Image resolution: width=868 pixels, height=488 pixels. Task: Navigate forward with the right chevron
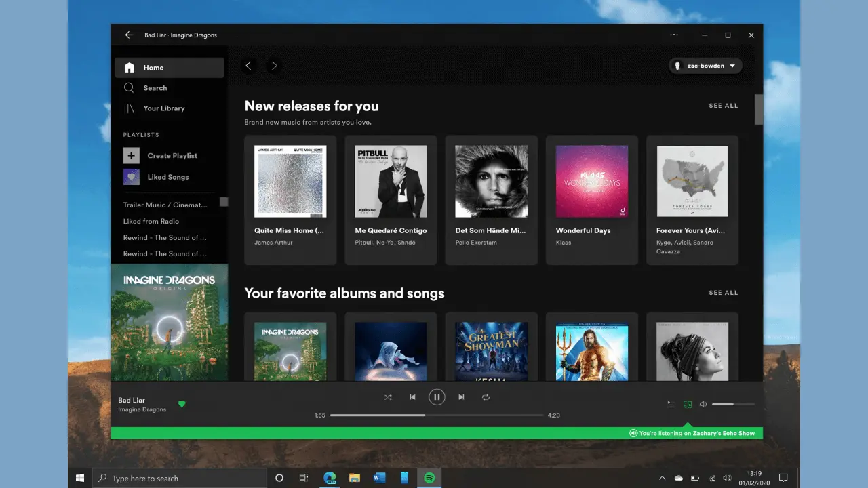[x=274, y=66]
